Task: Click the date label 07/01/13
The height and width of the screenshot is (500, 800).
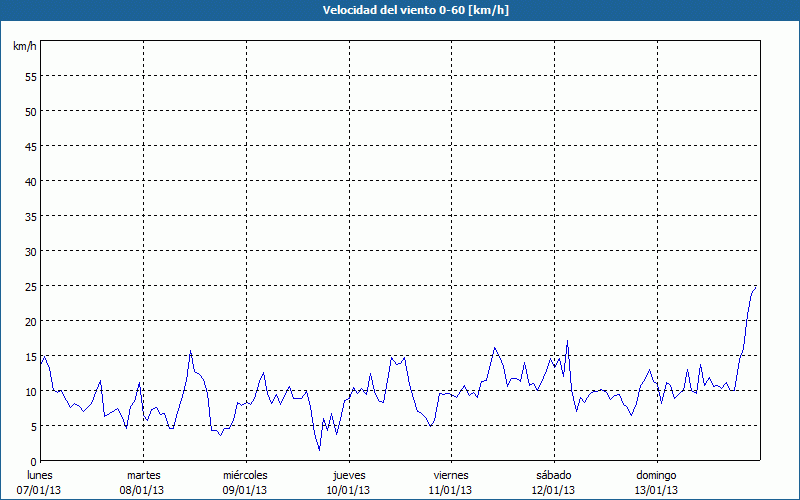Action: [x=40, y=490]
